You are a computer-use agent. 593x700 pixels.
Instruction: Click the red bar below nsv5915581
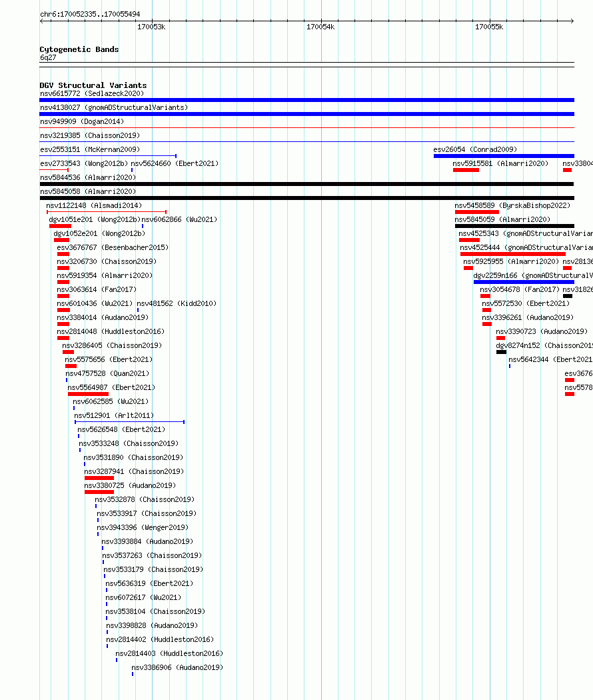coord(466,170)
